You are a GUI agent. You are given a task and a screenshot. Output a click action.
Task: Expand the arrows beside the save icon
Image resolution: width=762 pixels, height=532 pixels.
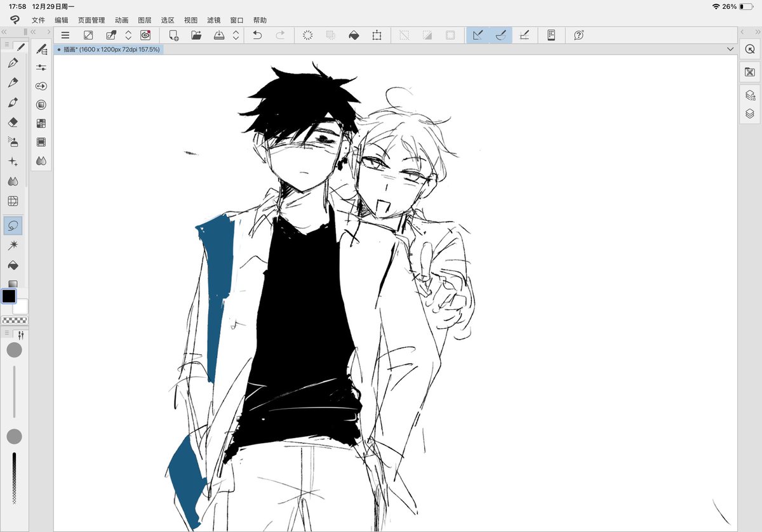point(236,36)
